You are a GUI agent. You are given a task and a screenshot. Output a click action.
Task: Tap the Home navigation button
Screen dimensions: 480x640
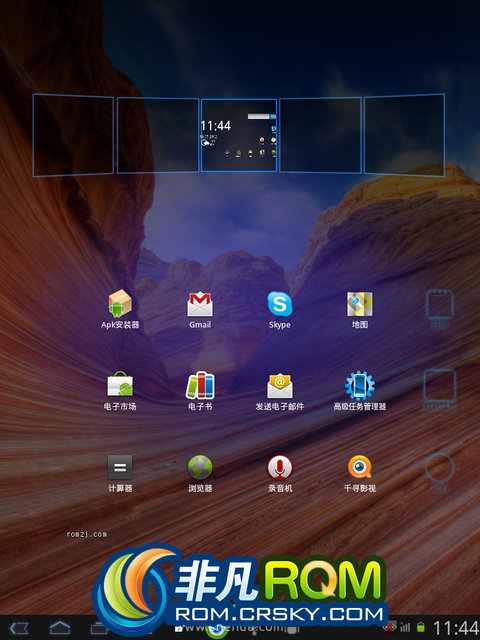tap(60, 628)
